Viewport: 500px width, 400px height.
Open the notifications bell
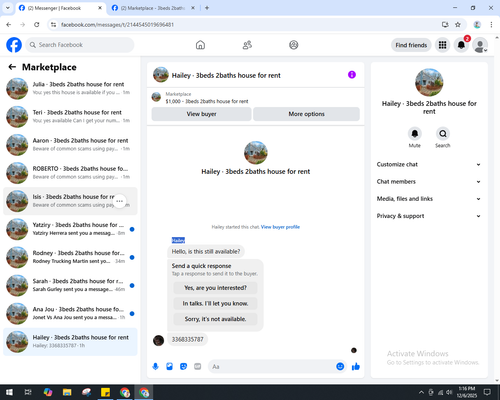pos(461,45)
